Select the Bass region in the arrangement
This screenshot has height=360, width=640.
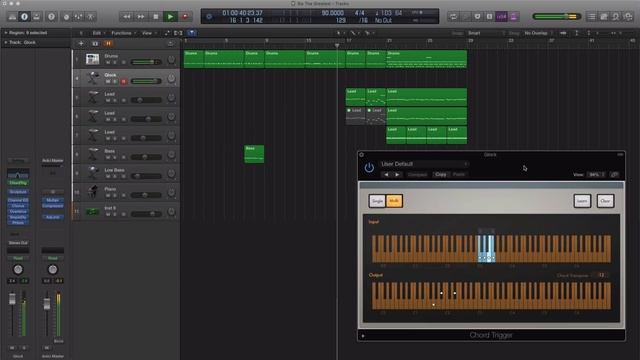tap(254, 154)
